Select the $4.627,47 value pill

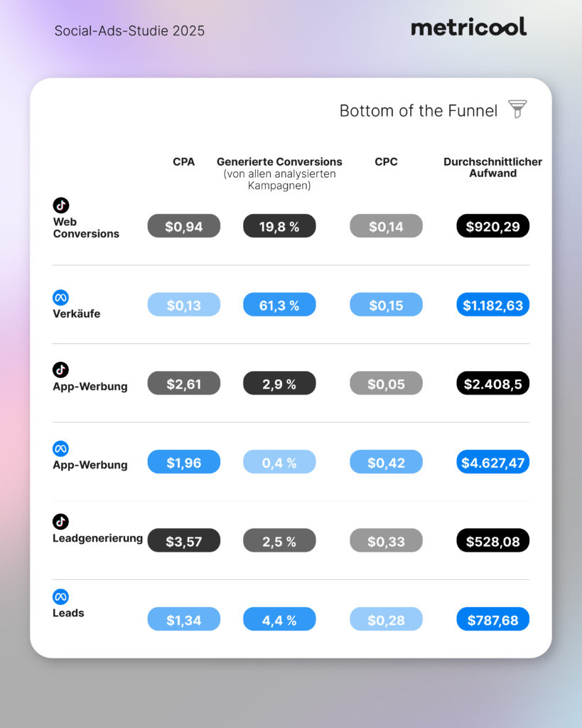click(492, 462)
